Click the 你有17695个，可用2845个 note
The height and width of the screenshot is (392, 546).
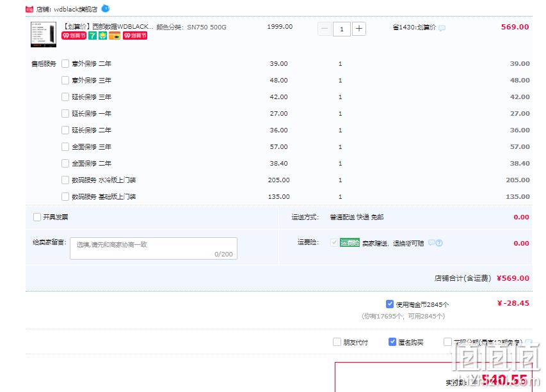pos(403,316)
